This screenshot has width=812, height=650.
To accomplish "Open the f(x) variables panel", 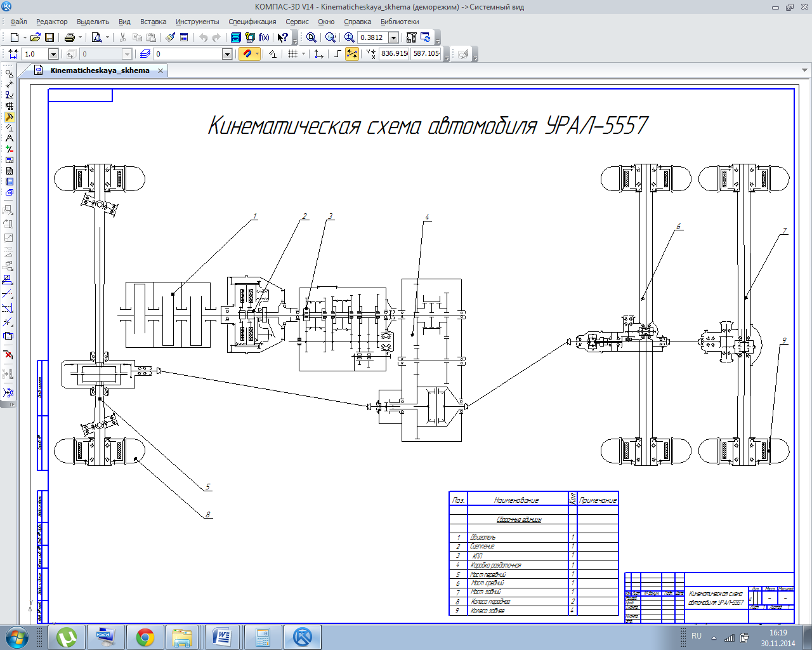I will 264,37.
